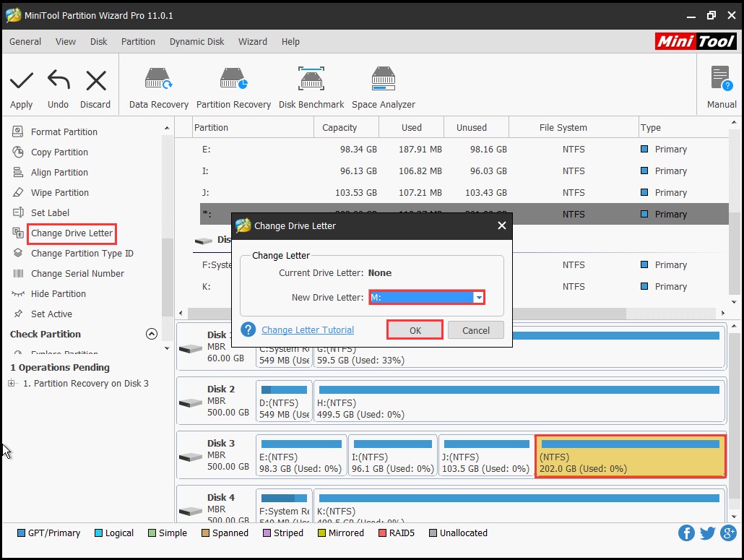The height and width of the screenshot is (560, 744).
Task: Choose Change Serial Number option
Action: (x=77, y=273)
